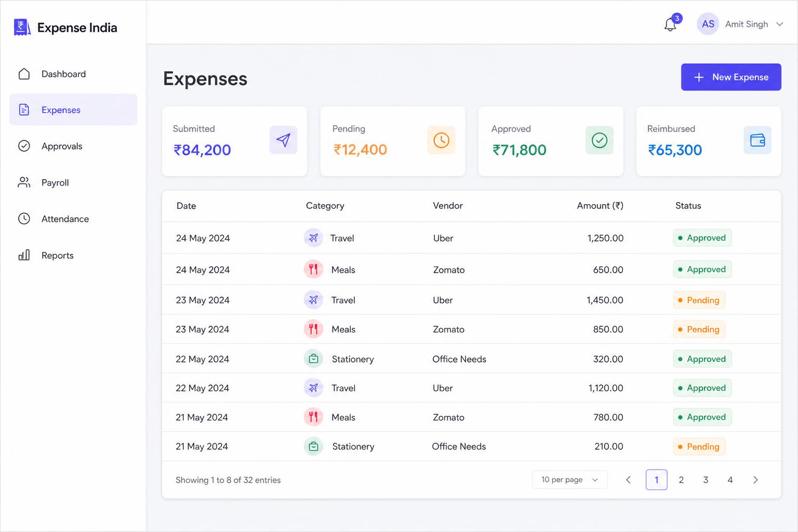Go to next page with right chevron
This screenshot has width=798, height=532.
click(x=755, y=480)
